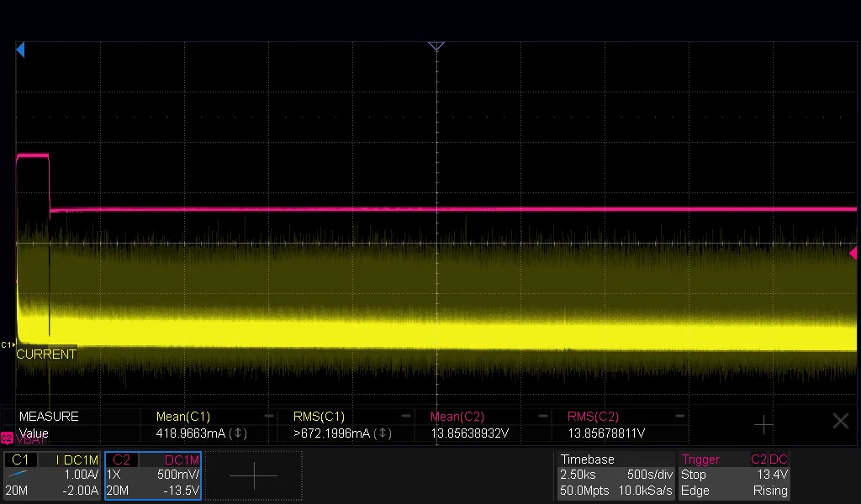Open the C1 channel settings box
The width and height of the screenshot is (861, 504).
click(53, 475)
